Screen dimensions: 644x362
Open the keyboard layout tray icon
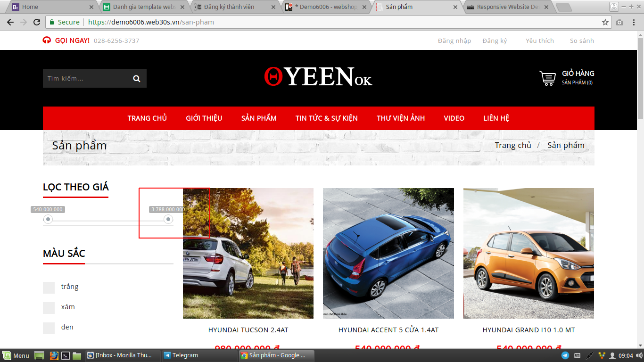(577, 355)
